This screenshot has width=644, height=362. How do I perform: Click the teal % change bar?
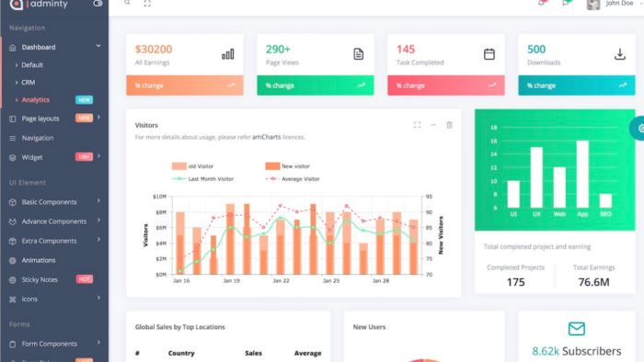[577, 85]
